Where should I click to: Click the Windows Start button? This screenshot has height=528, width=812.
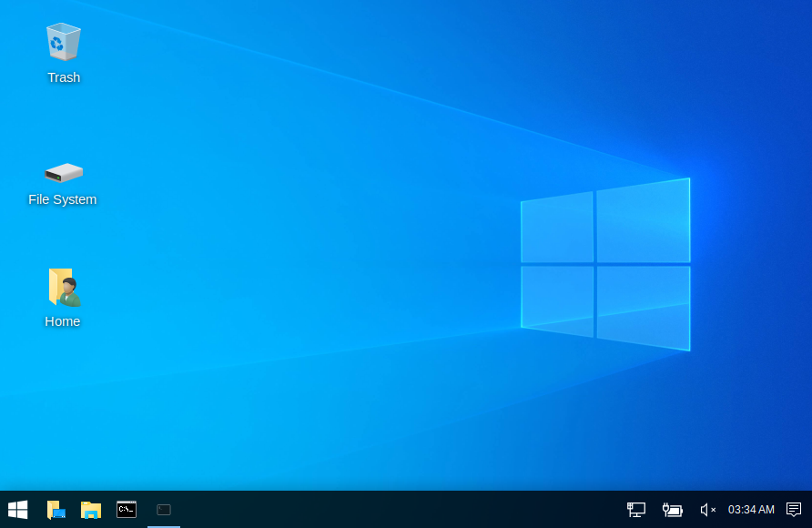(x=17, y=510)
